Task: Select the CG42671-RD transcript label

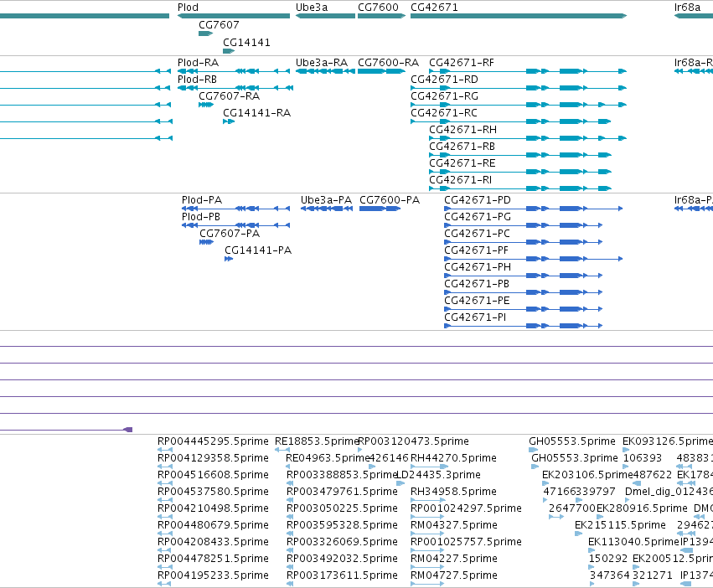Action: pos(444,79)
